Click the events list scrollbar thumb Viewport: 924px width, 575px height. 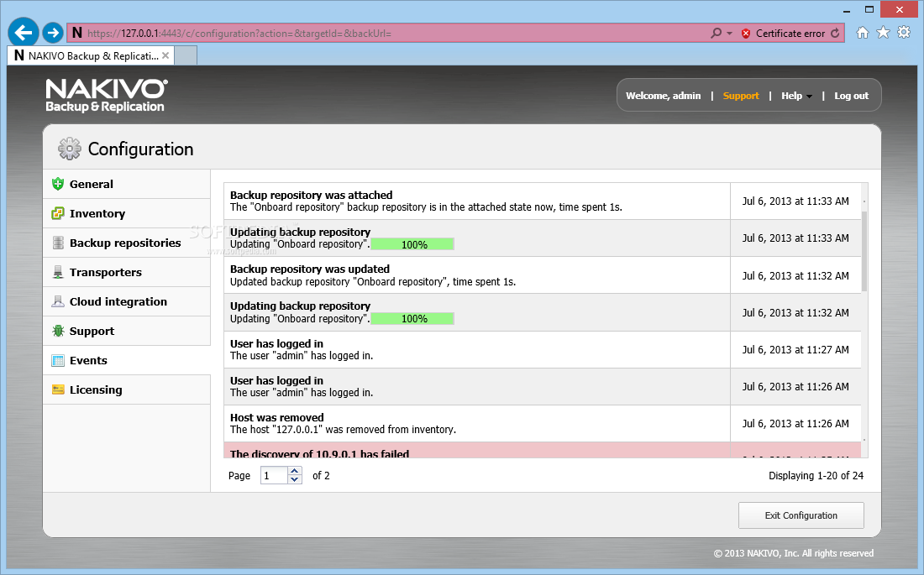point(864,250)
